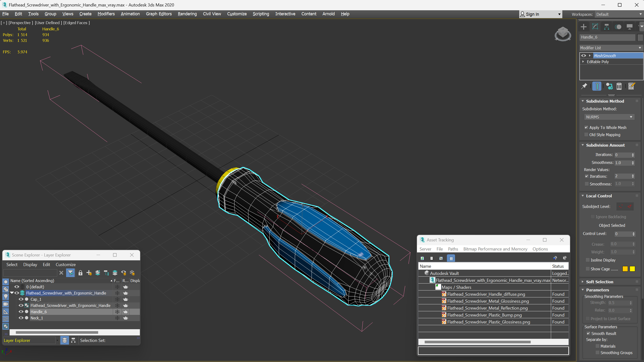Toggle visibility eye of MeshSmooth modifier
Screen dimensions: 644x362
point(583,56)
